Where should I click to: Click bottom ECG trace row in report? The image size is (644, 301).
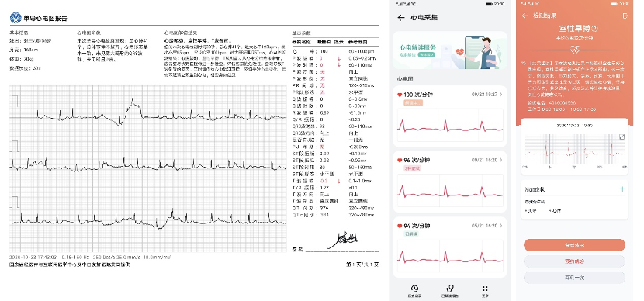pos(148,219)
